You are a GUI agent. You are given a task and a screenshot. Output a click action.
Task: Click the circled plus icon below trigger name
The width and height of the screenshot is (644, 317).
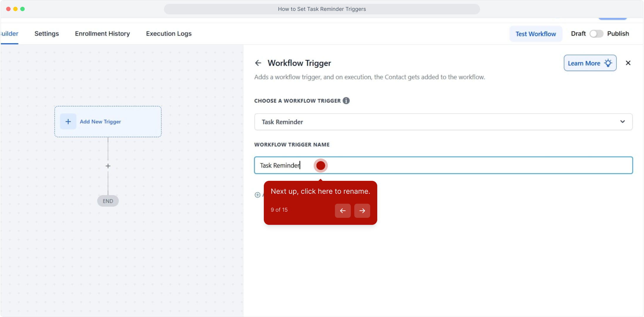tap(257, 195)
